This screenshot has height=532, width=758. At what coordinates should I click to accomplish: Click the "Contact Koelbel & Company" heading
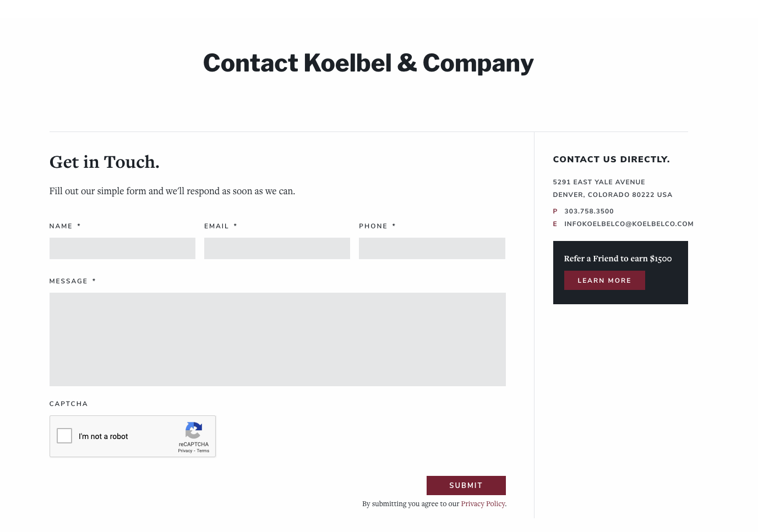pos(368,63)
